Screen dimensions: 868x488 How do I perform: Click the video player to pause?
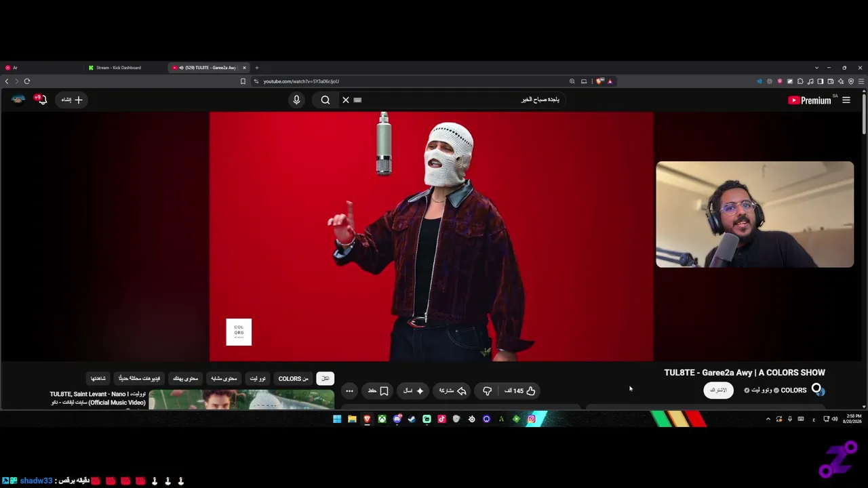431,237
